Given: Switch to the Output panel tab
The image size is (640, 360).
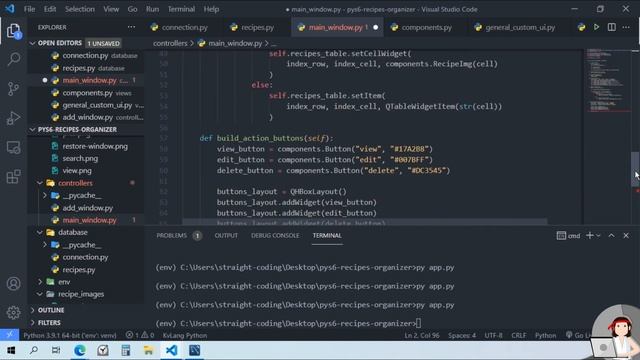Looking at the screenshot, I should [x=226, y=236].
